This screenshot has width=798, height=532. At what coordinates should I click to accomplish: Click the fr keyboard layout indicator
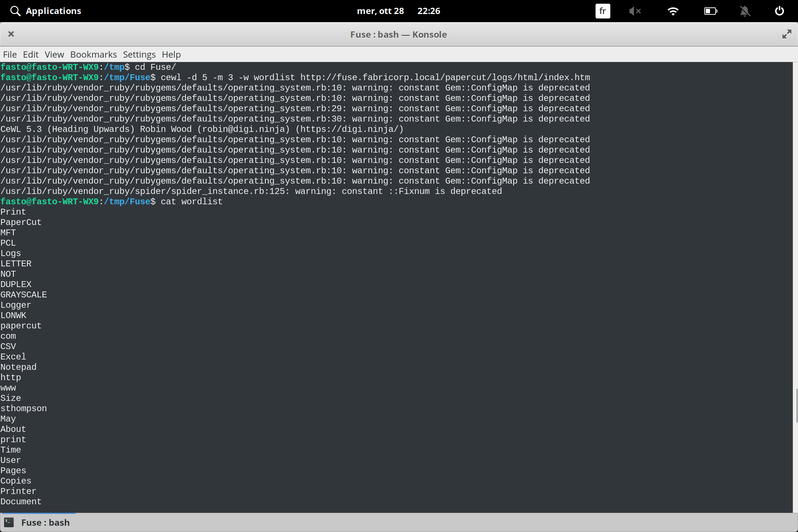602,11
